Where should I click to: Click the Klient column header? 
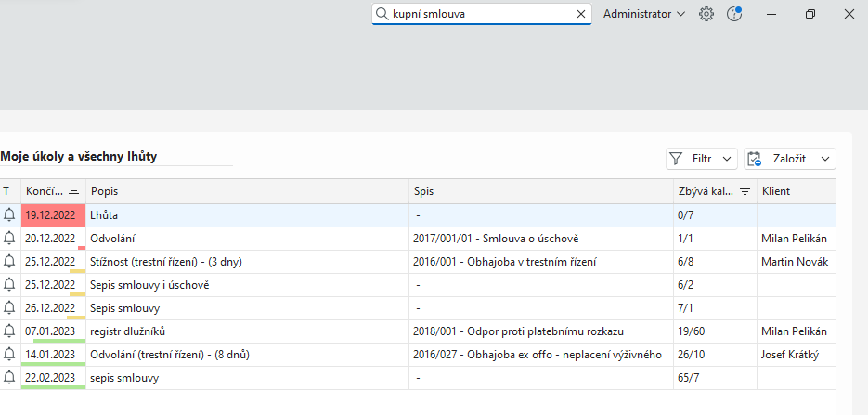click(x=776, y=191)
